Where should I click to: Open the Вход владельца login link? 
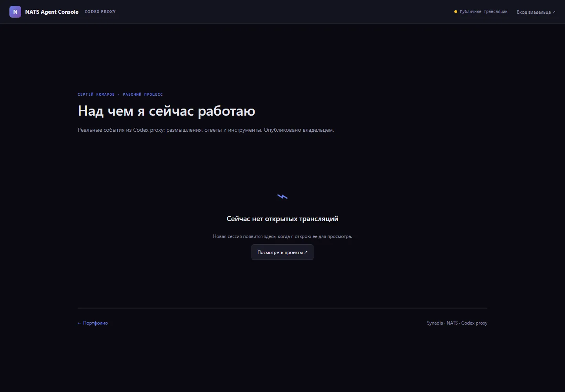536,12
